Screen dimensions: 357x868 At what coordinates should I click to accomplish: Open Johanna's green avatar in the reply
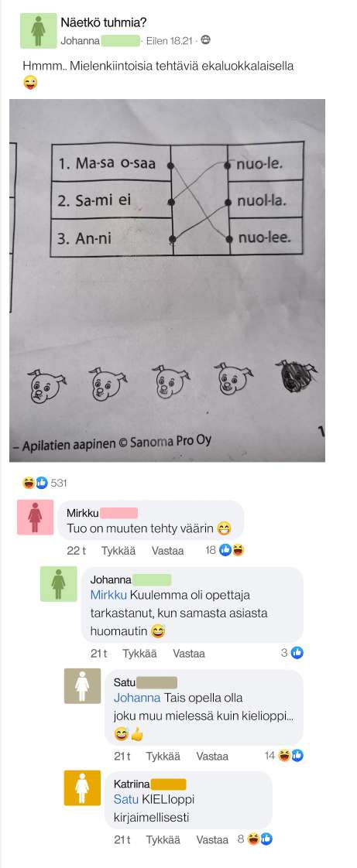coord(59,583)
